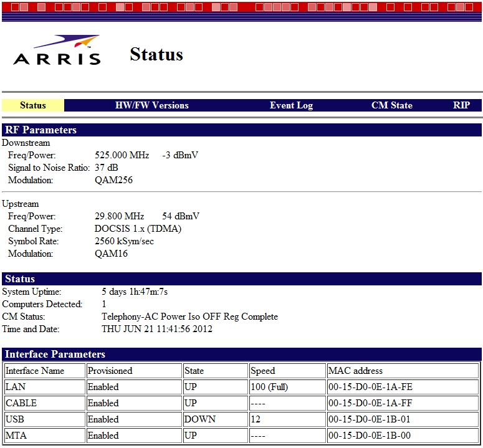Viewport: 483px width, 448px height.
Task: Click the Time and Date label
Action: [x=31, y=329]
